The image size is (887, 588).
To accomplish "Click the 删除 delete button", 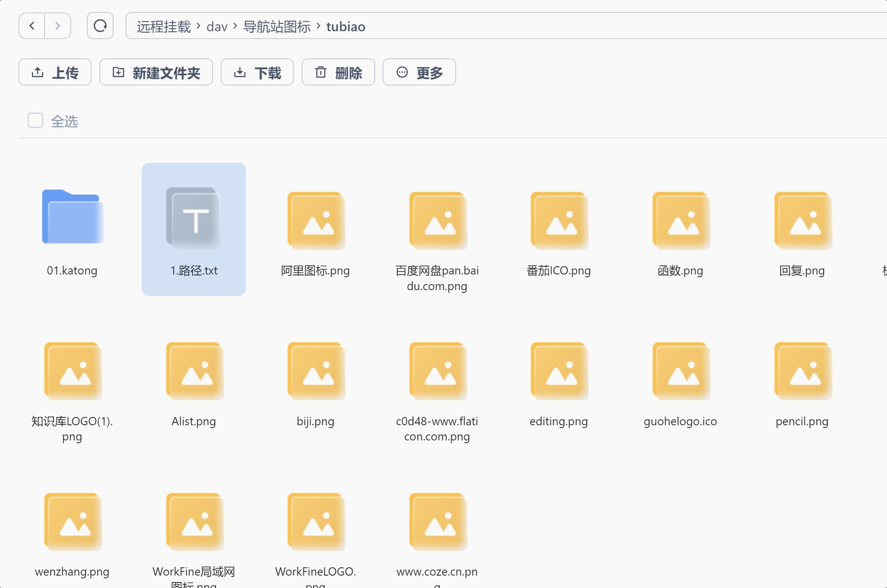I will point(338,72).
